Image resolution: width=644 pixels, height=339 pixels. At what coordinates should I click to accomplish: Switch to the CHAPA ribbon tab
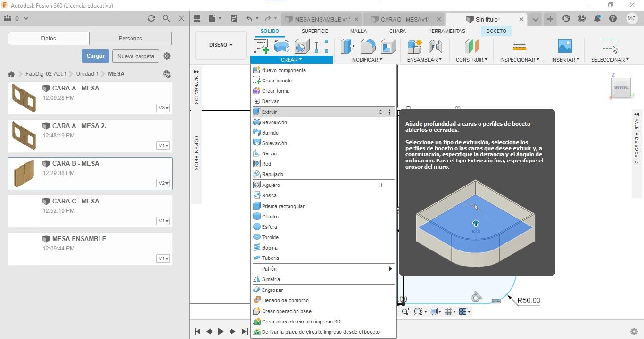tap(397, 31)
